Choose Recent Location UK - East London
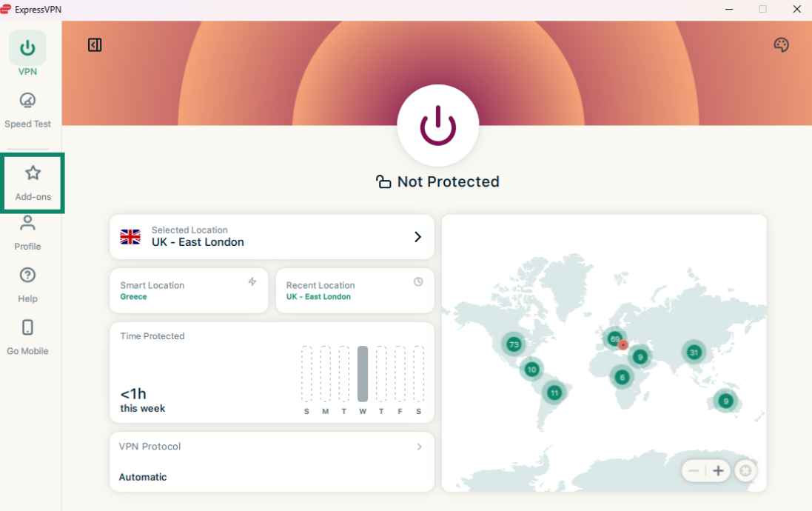Screen dimensions: 812x511 click(355, 291)
